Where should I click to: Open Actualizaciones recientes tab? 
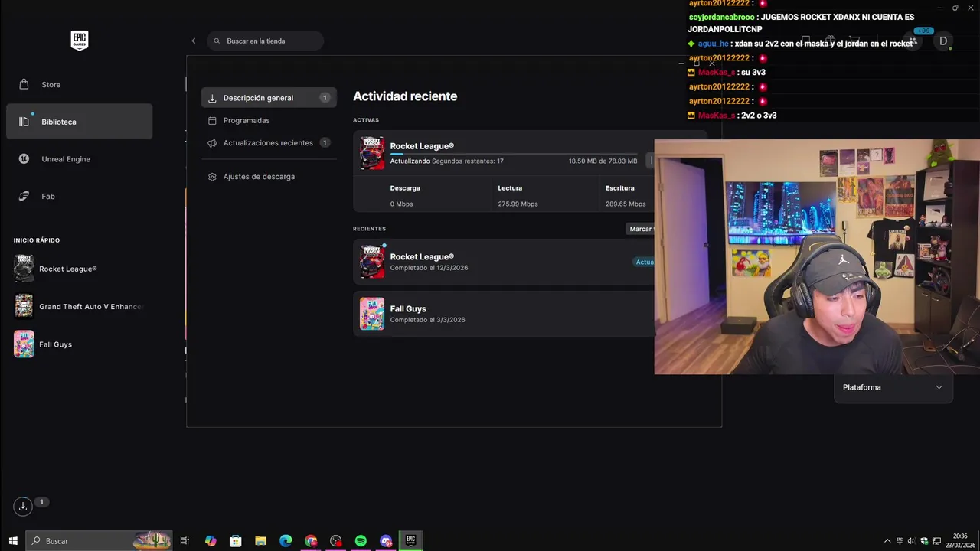268,143
